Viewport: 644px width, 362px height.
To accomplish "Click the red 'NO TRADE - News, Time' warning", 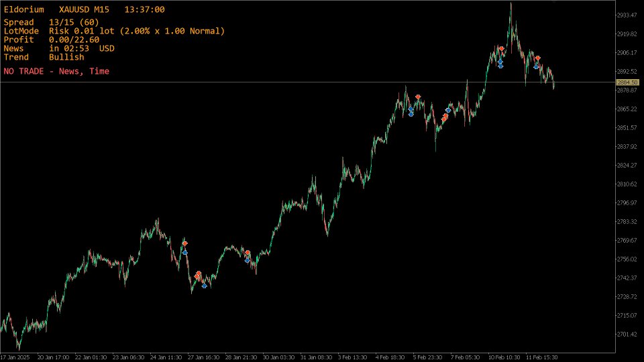I will click(56, 71).
